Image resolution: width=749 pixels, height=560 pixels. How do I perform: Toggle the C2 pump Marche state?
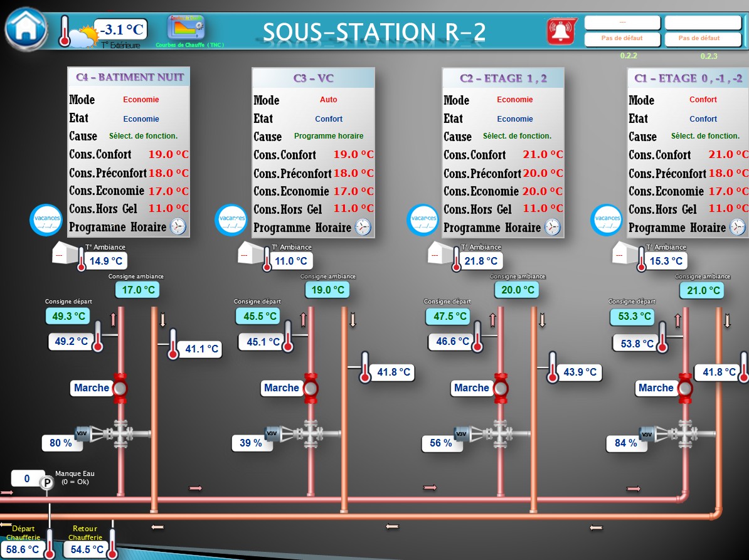tap(471, 388)
